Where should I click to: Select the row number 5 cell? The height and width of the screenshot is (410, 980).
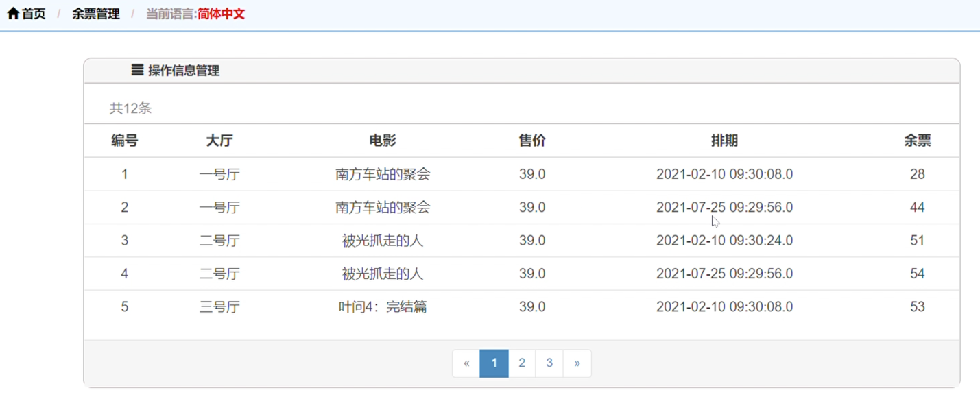[x=125, y=306]
